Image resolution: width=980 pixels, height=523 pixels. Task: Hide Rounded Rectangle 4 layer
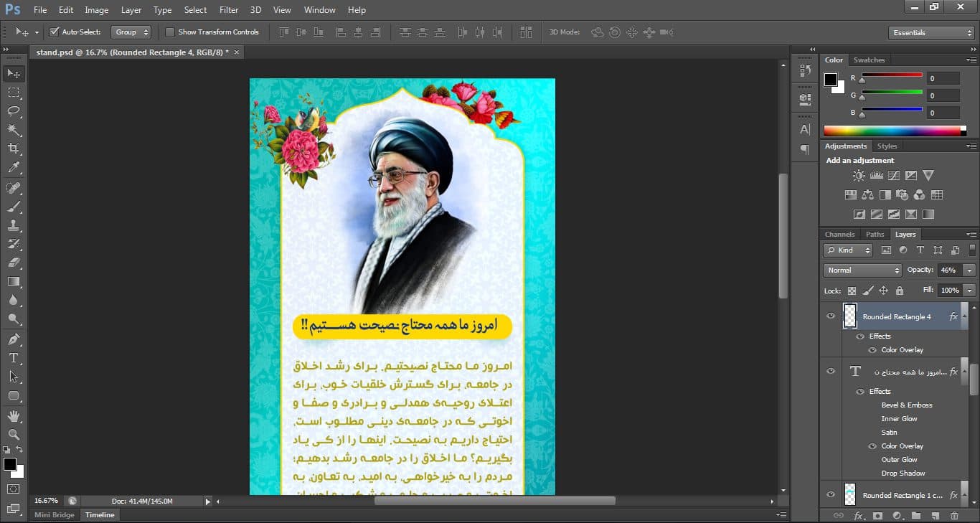[831, 316]
